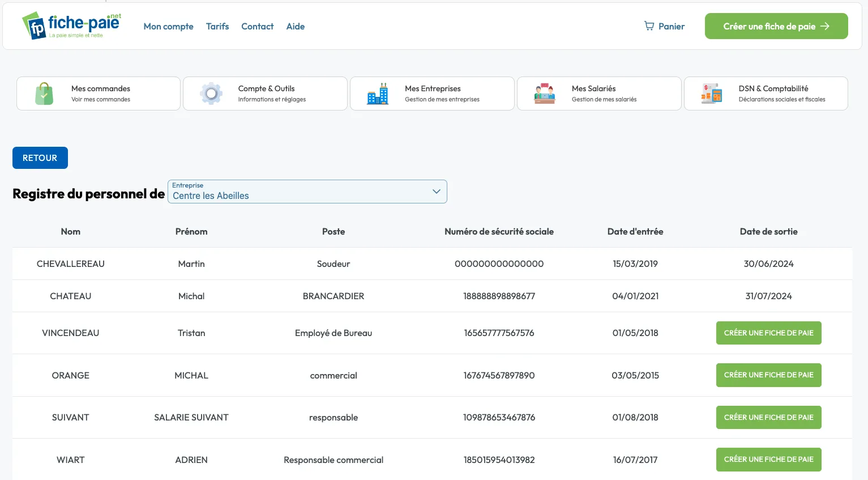Click the Nom column header
Image resolution: width=868 pixels, height=480 pixels.
pyautogui.click(x=71, y=231)
